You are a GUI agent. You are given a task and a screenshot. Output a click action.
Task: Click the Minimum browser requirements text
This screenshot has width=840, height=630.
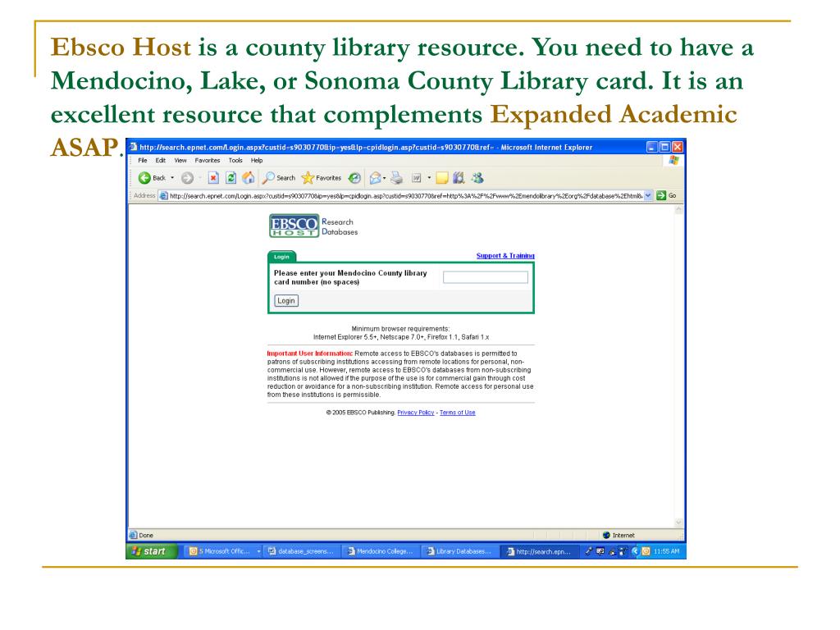click(400, 329)
